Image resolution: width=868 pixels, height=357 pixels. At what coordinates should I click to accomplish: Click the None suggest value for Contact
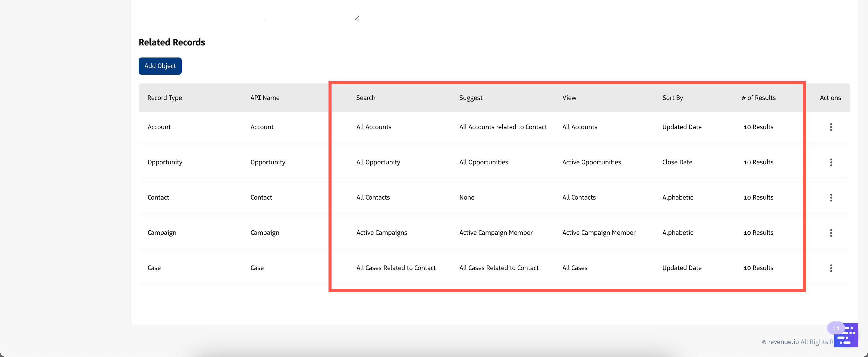(467, 197)
